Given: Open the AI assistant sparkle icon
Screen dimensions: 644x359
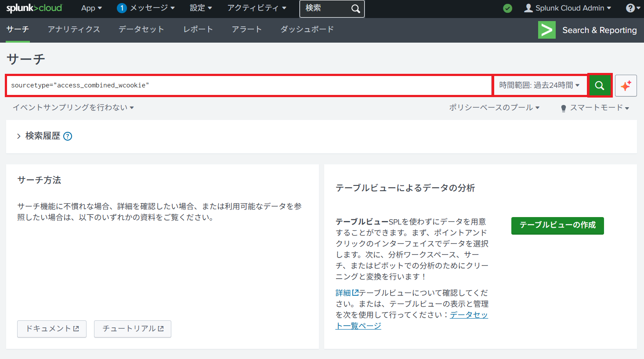Looking at the screenshot, I should point(626,86).
